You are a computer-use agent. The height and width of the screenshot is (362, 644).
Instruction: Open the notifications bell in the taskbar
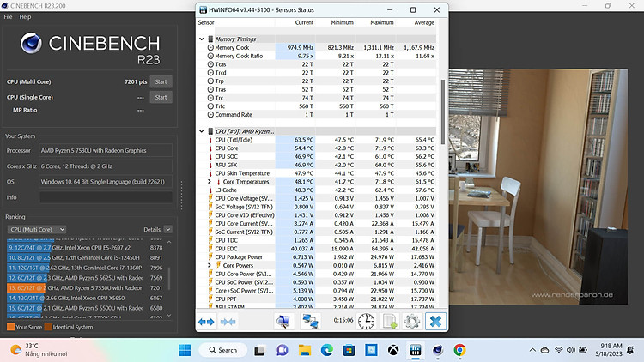(x=630, y=350)
